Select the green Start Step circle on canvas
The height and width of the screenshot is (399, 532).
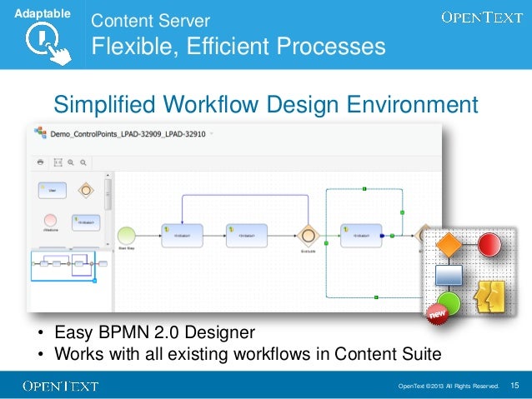coord(127,236)
